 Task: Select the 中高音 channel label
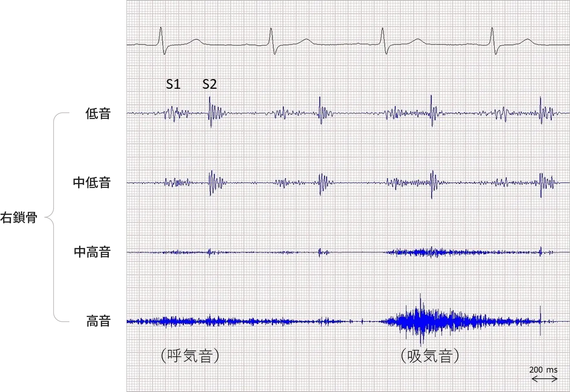coord(92,252)
